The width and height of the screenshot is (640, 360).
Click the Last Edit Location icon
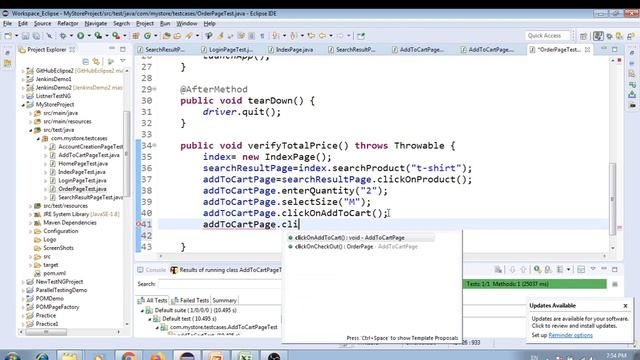click(311, 36)
